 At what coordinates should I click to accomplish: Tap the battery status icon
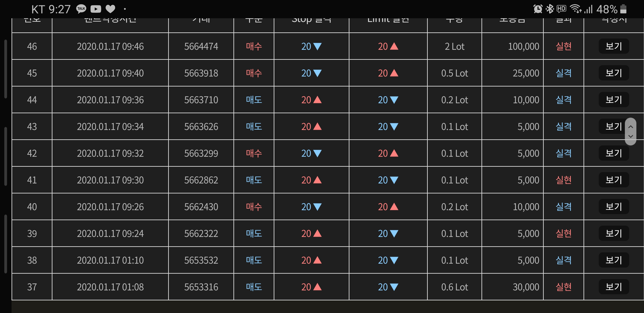624,9
